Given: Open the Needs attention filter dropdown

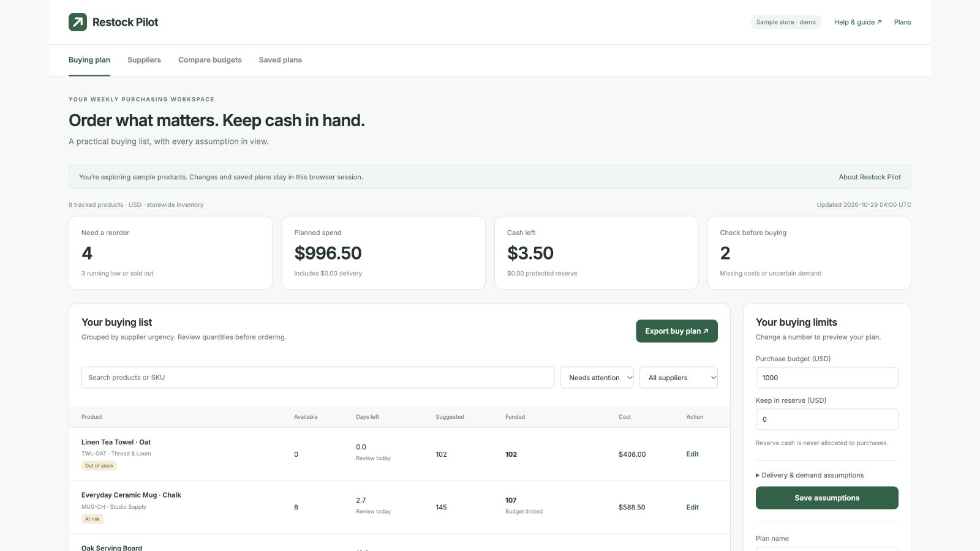Looking at the screenshot, I should tap(597, 378).
